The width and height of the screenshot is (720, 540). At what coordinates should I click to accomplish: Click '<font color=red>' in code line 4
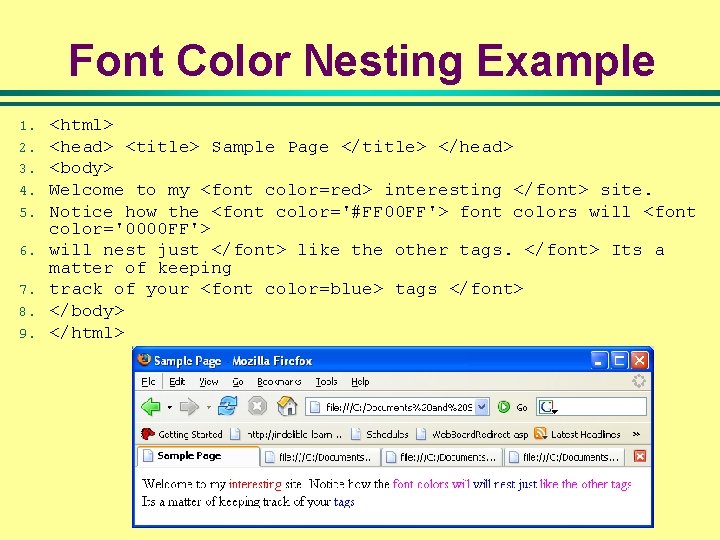click(287, 190)
